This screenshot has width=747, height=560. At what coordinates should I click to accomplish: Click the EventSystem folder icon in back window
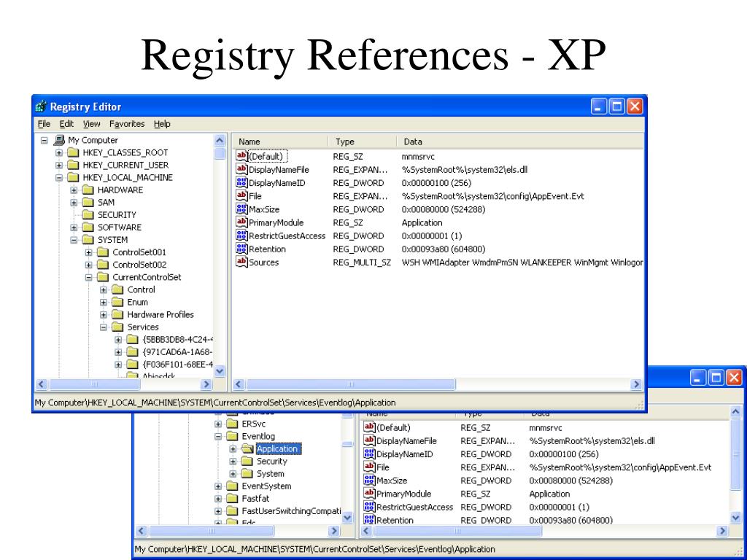tap(232, 486)
